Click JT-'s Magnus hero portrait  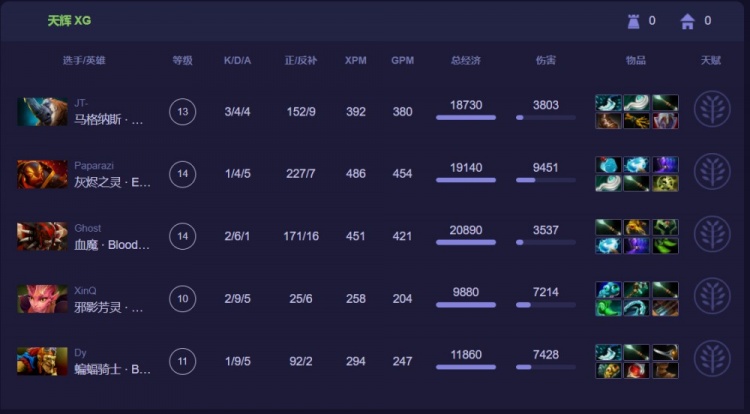pos(42,112)
